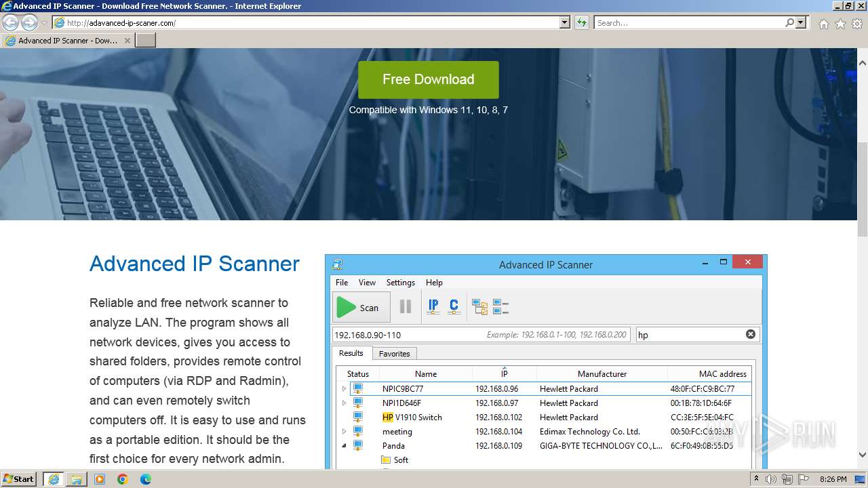Click the C subnet class icon

[454, 307]
